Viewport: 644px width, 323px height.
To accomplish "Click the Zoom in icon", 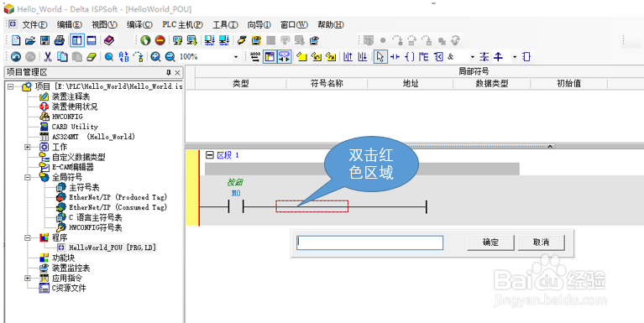I will (x=155, y=57).
